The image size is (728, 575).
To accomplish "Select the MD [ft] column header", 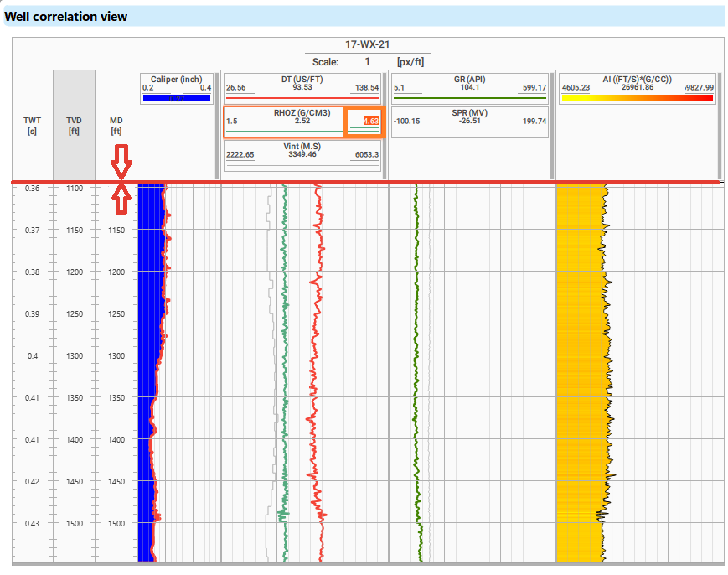I will (116, 126).
